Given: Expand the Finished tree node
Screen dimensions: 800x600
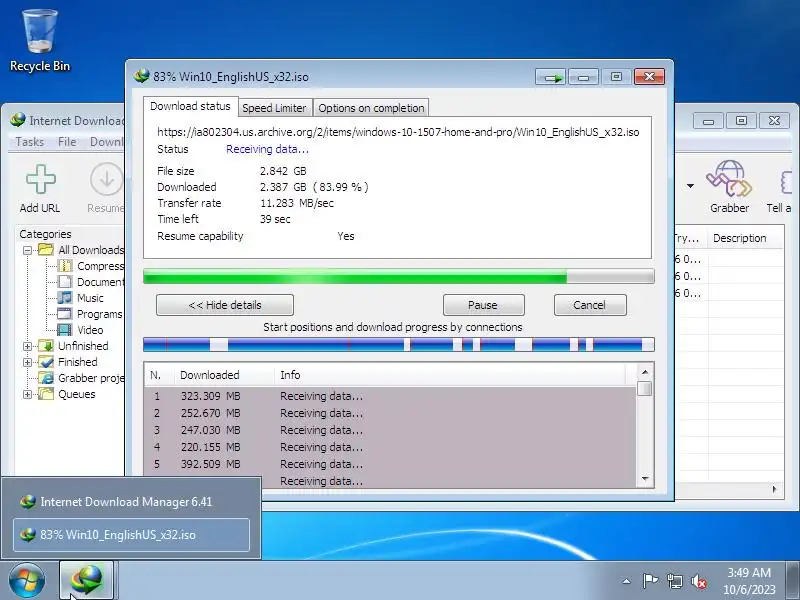Looking at the screenshot, I should pyautogui.click(x=28, y=362).
